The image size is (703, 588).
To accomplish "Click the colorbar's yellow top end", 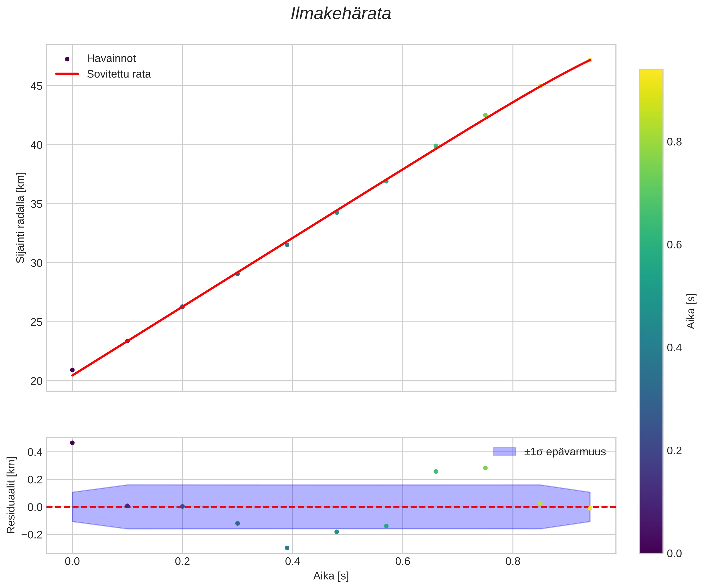I will 651,72.
